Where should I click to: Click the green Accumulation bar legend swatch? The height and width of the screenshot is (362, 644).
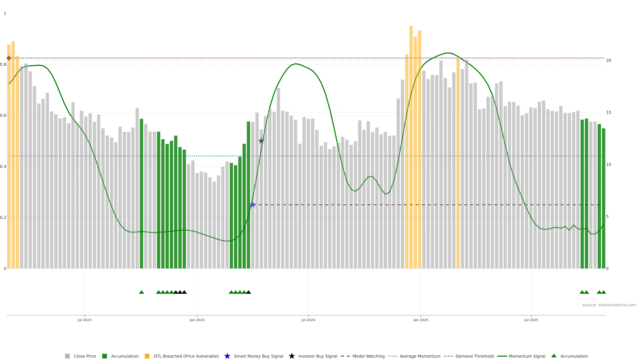[104, 356]
